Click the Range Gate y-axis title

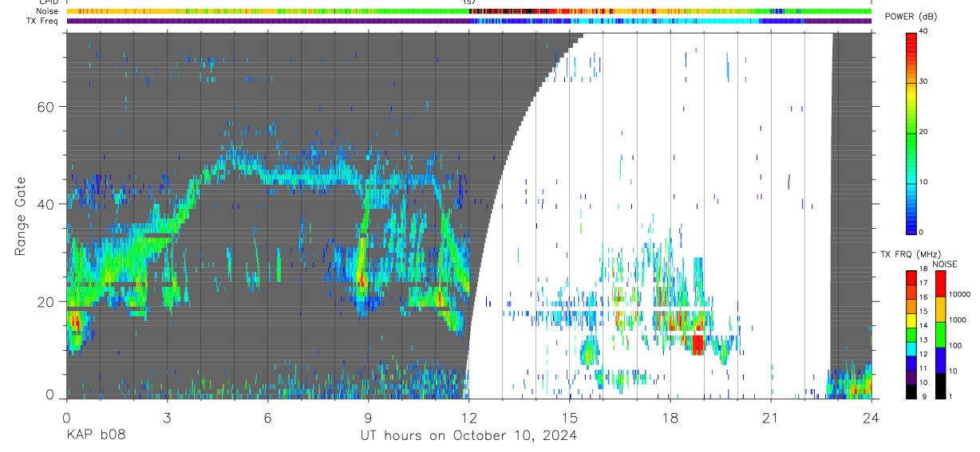[20, 217]
